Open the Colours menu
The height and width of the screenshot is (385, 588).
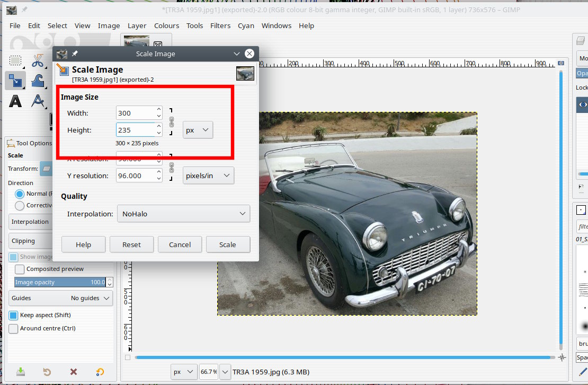166,25
